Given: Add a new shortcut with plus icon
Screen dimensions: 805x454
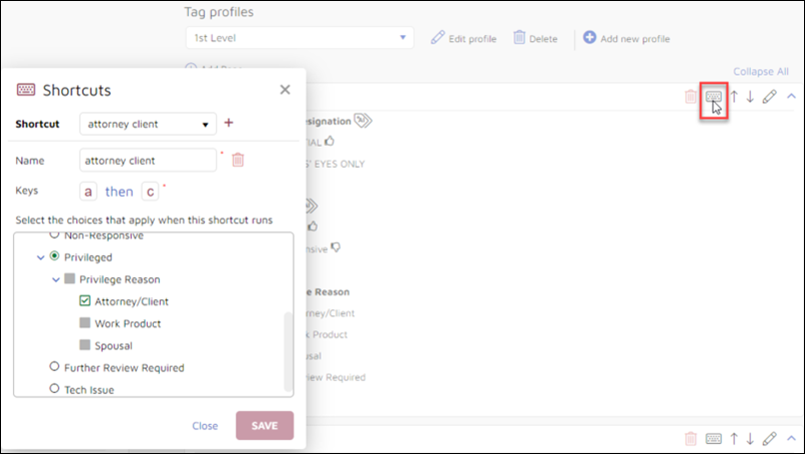Looking at the screenshot, I should click(x=228, y=123).
